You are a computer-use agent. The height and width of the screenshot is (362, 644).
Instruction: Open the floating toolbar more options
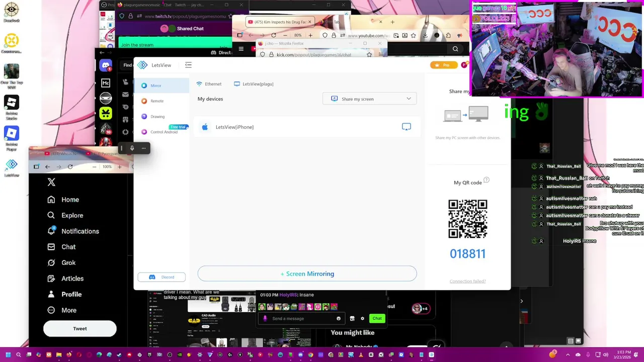click(143, 148)
